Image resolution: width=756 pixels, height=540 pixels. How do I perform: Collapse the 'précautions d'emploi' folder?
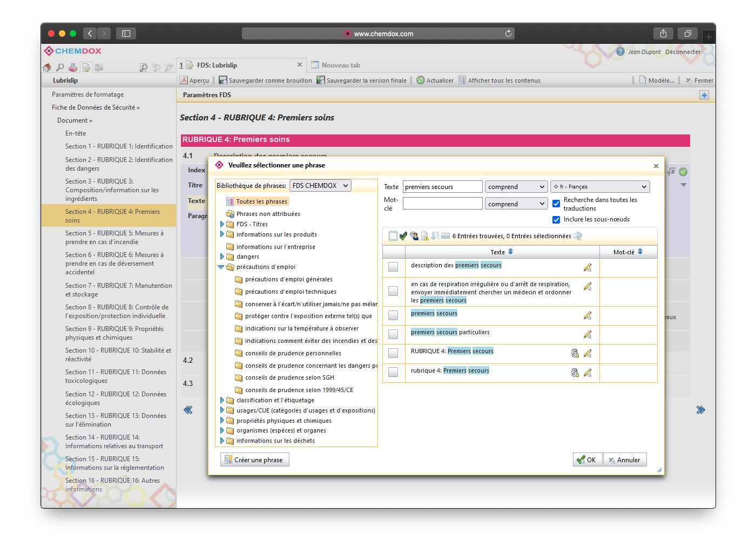pos(221,267)
